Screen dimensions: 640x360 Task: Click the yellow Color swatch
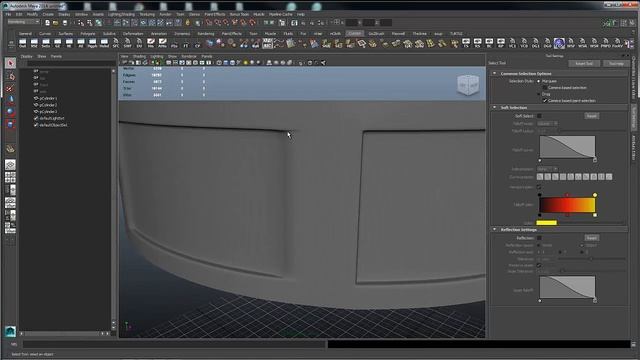point(547,222)
